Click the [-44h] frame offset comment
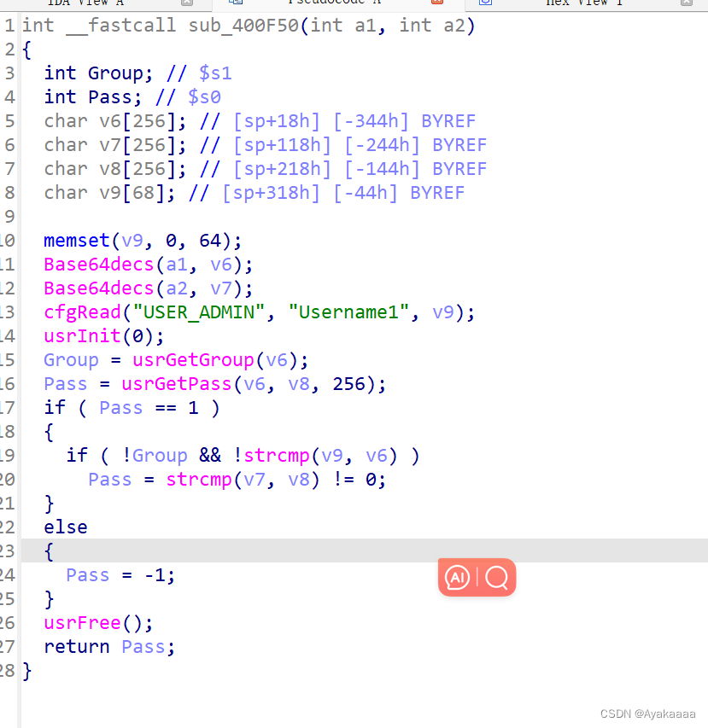The width and height of the screenshot is (708, 728). [x=366, y=193]
